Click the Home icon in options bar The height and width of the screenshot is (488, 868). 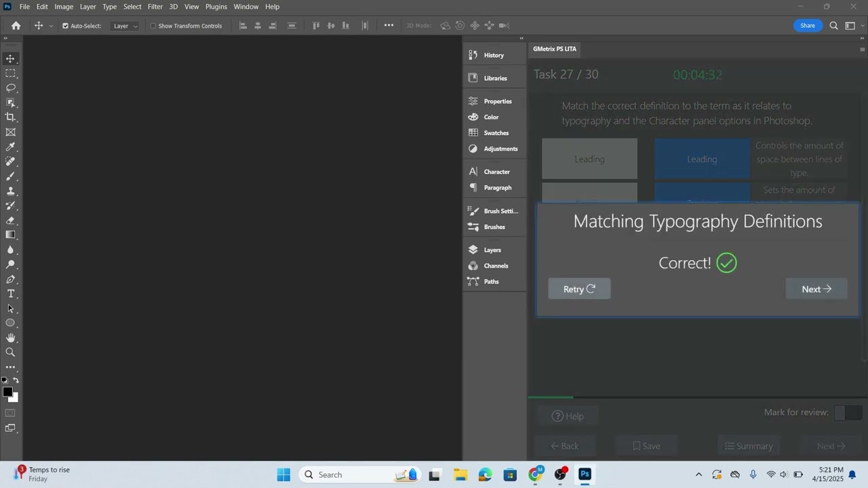[x=16, y=26]
